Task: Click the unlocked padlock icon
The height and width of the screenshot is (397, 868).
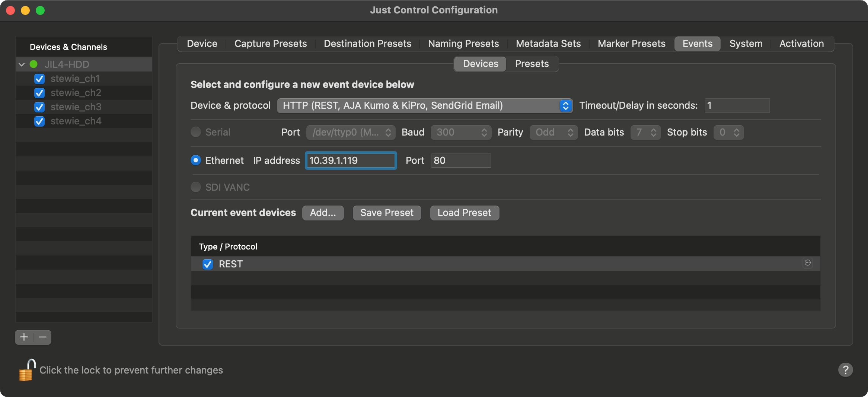Action: tap(27, 370)
